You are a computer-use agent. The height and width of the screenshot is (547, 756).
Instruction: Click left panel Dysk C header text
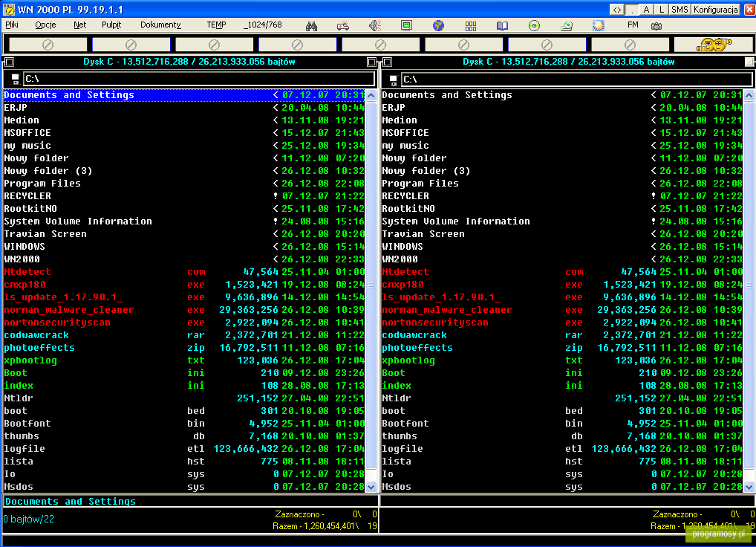pyautogui.click(x=189, y=62)
